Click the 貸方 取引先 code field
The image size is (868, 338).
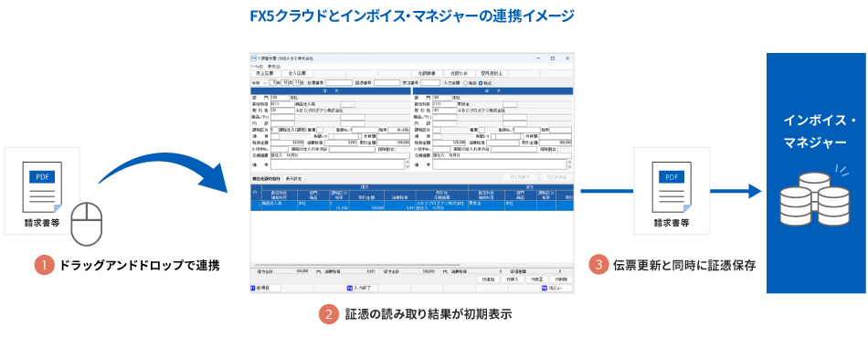445,111
